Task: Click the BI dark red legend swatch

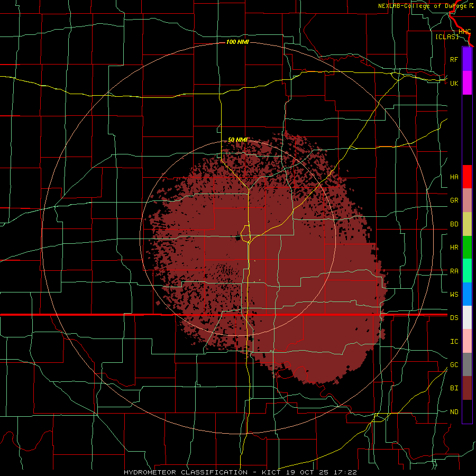Action: 467,388
